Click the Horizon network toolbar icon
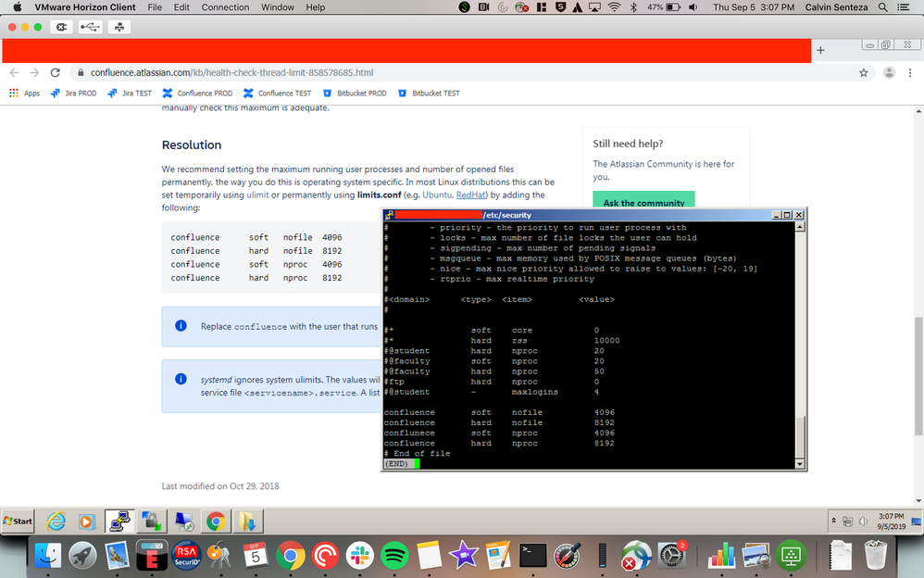This screenshot has height=578, width=924. click(x=119, y=27)
